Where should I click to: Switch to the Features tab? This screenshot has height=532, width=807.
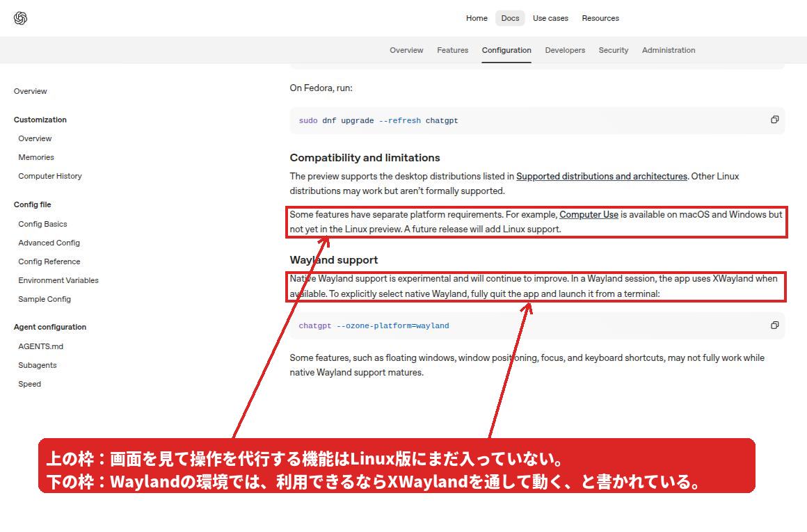coord(452,50)
